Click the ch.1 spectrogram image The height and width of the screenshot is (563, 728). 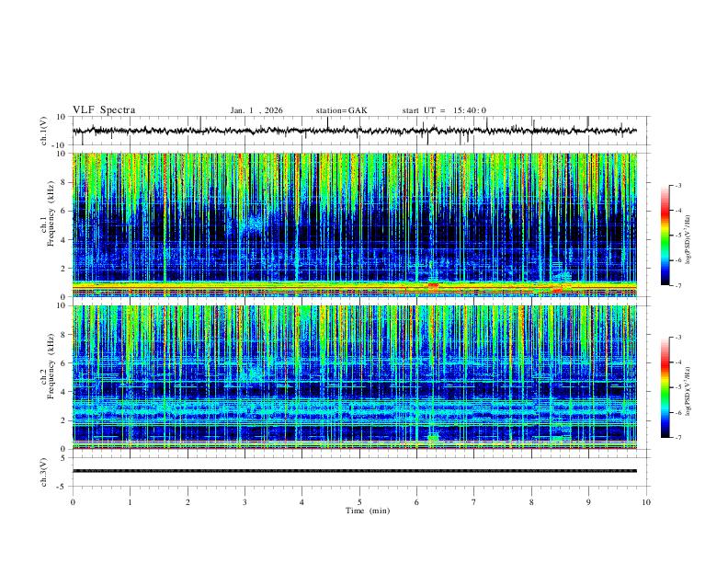tap(355, 224)
